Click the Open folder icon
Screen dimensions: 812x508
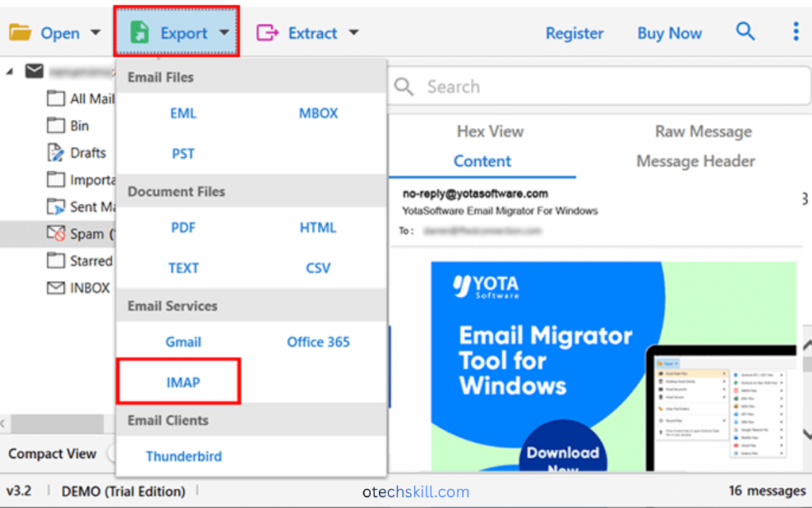pos(20,33)
